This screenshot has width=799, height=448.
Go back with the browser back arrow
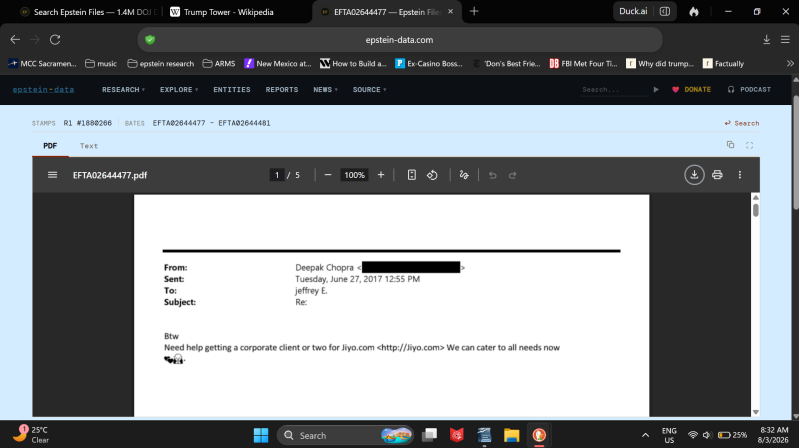pos(15,40)
